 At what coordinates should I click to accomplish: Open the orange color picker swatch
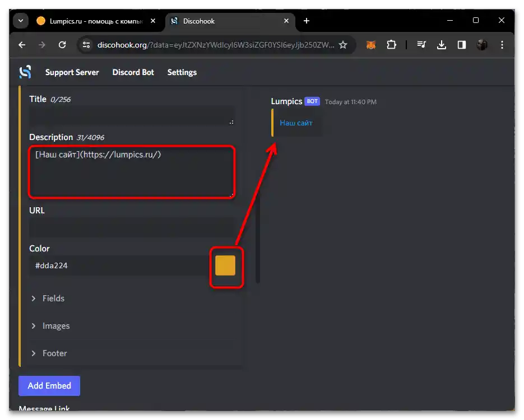click(x=225, y=265)
